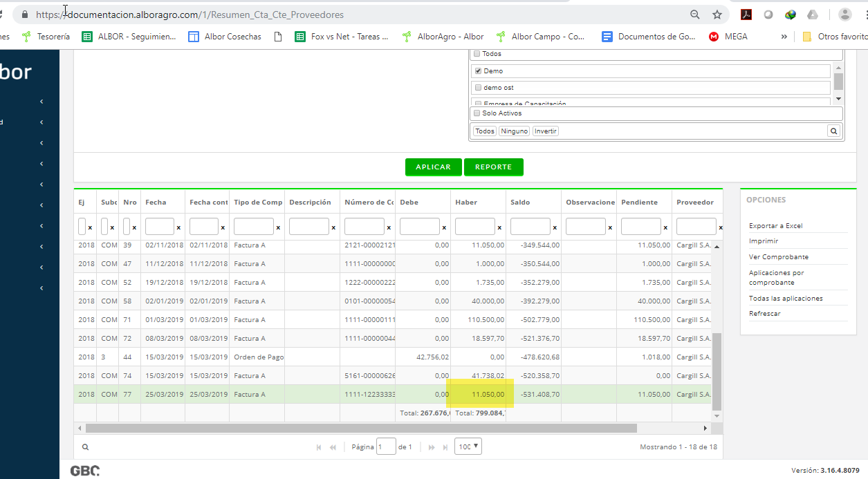The height and width of the screenshot is (479, 868).
Task: Uncheck the Demo company checkbox
Action: [x=477, y=71]
